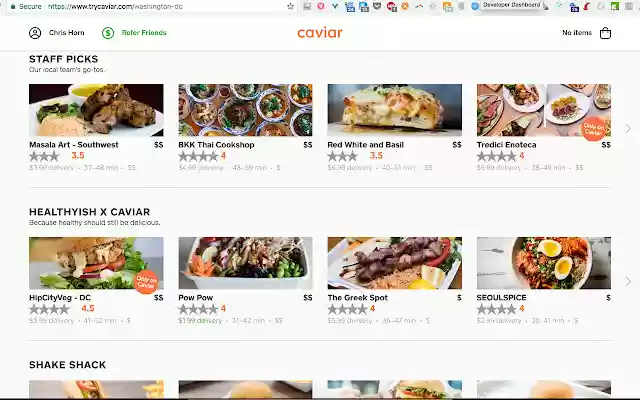Screen dimensions: 640x400
Task: Click the SEOULSPICE egg bowl photo
Action: (x=544, y=263)
